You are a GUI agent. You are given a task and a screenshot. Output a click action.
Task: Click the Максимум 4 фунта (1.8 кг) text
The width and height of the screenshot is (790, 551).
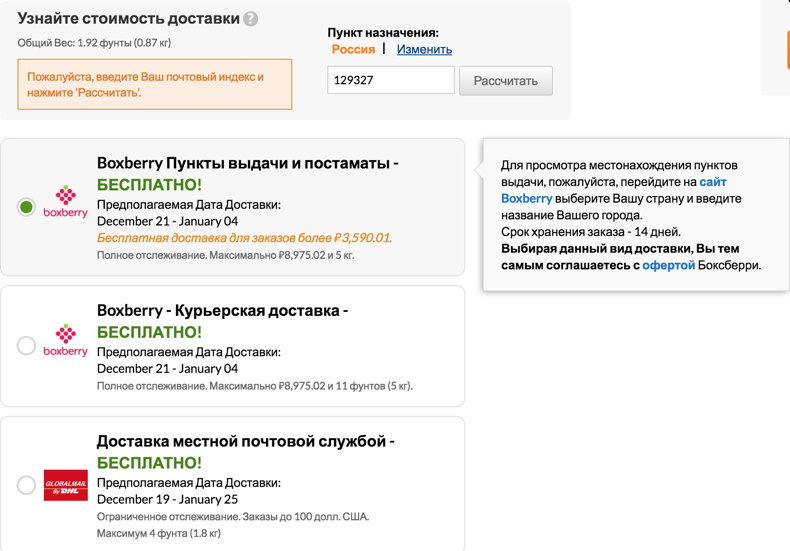tap(159, 533)
